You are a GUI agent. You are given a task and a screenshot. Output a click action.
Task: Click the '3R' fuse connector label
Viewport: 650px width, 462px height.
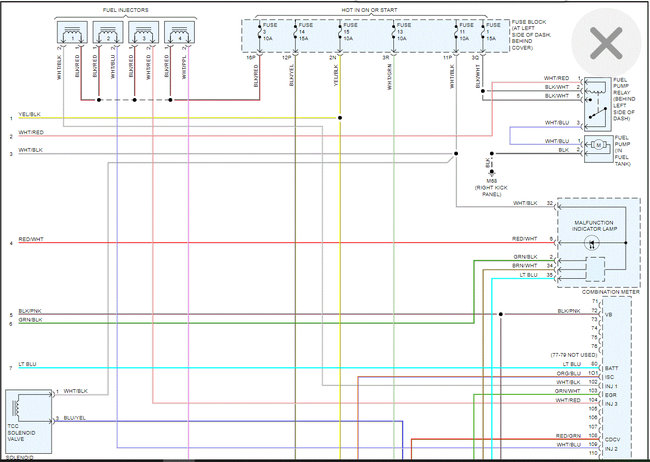386,58
